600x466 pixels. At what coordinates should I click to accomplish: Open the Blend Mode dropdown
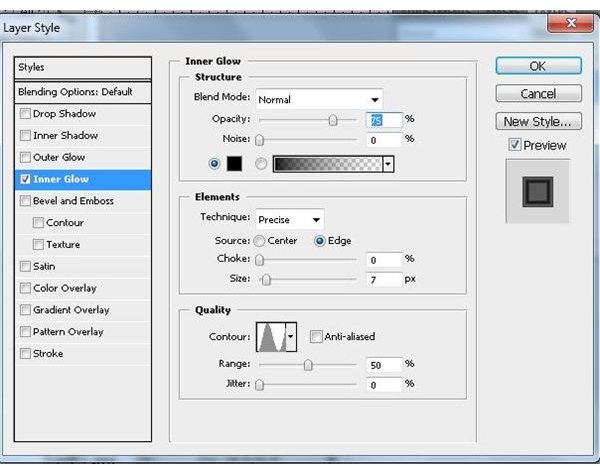tap(319, 99)
